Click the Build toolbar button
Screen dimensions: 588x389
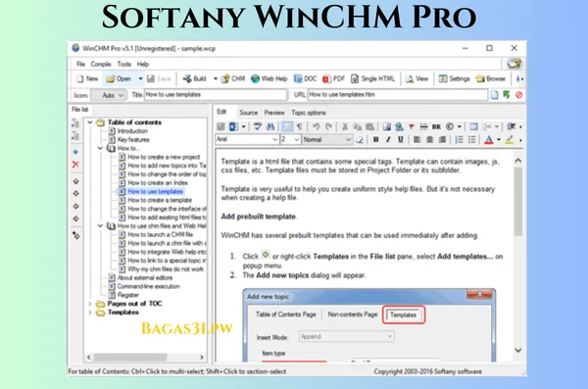pos(195,78)
